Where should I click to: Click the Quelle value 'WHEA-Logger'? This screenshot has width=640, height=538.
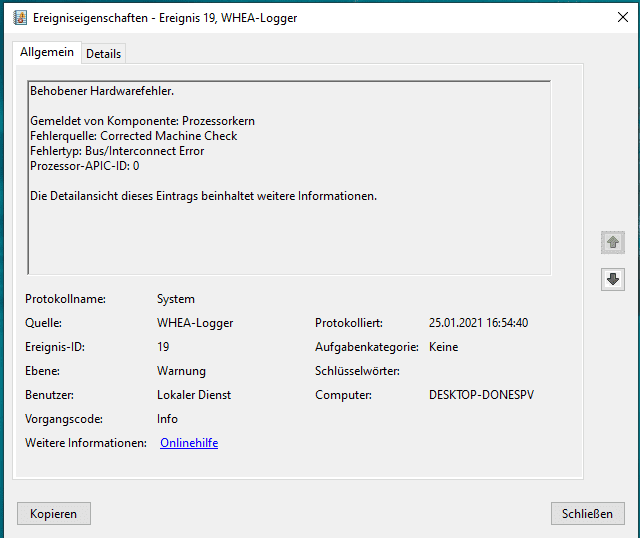pyautogui.click(x=195, y=323)
